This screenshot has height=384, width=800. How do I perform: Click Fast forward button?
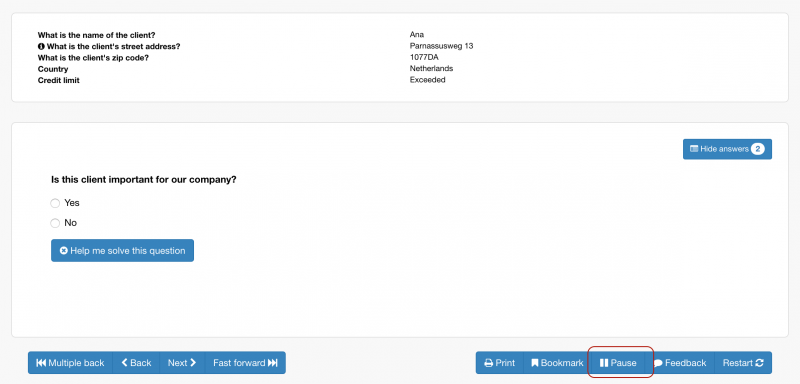coord(245,363)
